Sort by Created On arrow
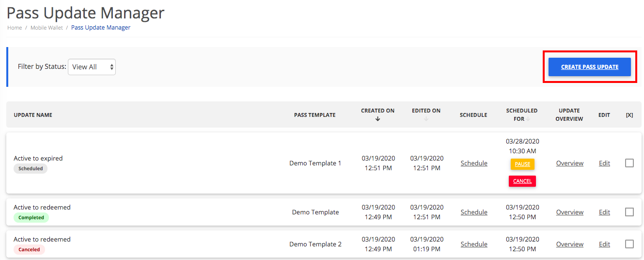Viewport: 644px width, 260px height. (377, 119)
